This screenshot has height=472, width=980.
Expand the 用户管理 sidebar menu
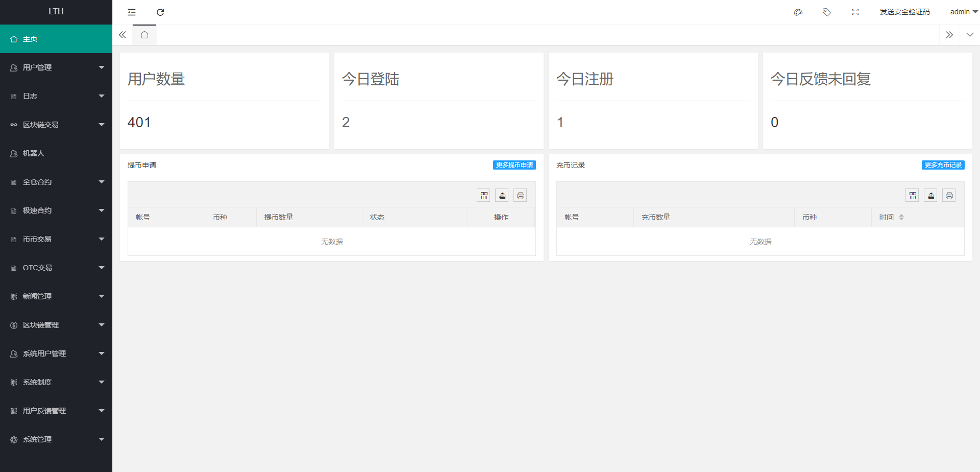56,67
